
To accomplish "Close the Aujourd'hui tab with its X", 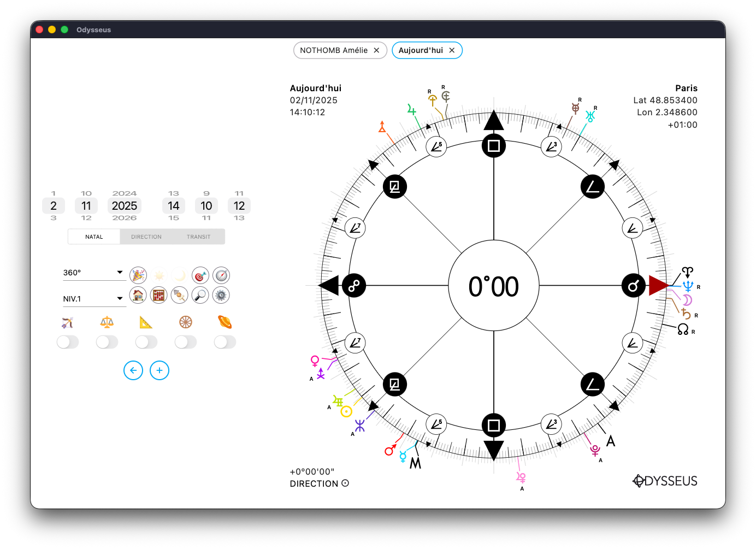I will click(x=452, y=50).
